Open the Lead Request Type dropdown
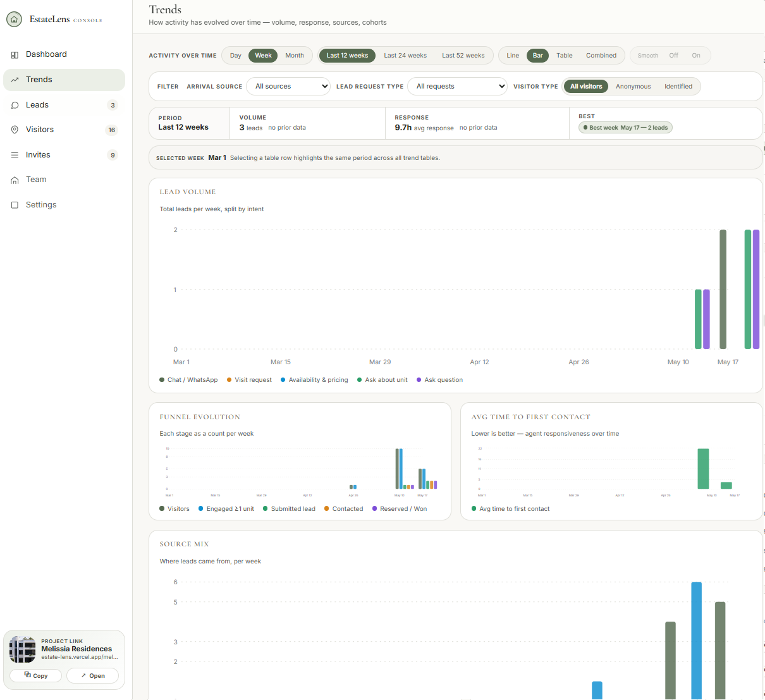Screen dimensions: 765x700 [458, 86]
